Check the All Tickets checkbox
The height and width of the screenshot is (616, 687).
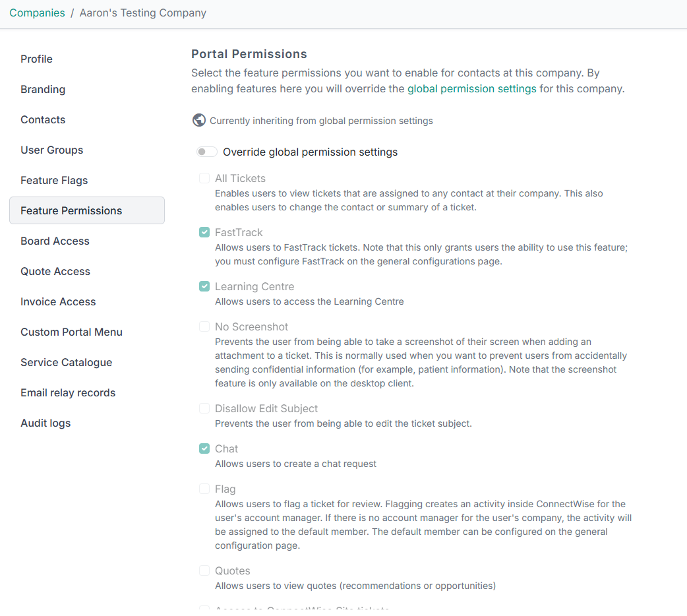coord(204,178)
